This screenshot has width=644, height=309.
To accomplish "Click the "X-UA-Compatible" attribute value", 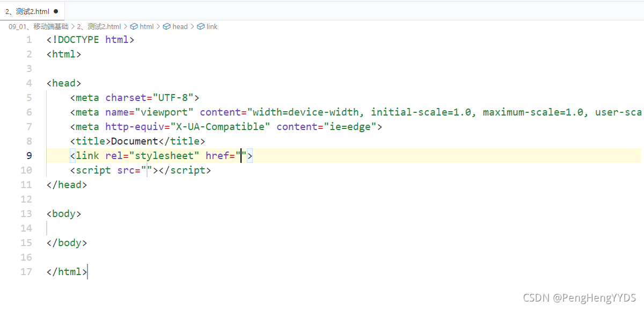I will click(220, 127).
